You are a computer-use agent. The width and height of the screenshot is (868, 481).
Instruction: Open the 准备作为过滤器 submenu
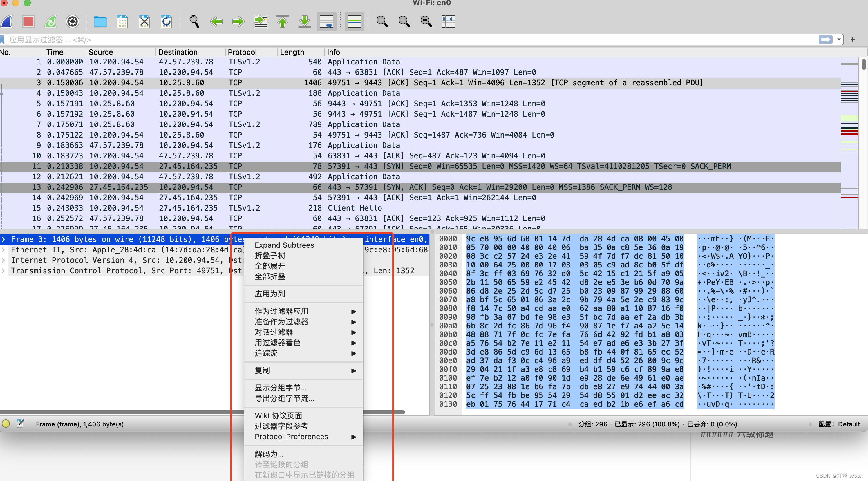304,322
